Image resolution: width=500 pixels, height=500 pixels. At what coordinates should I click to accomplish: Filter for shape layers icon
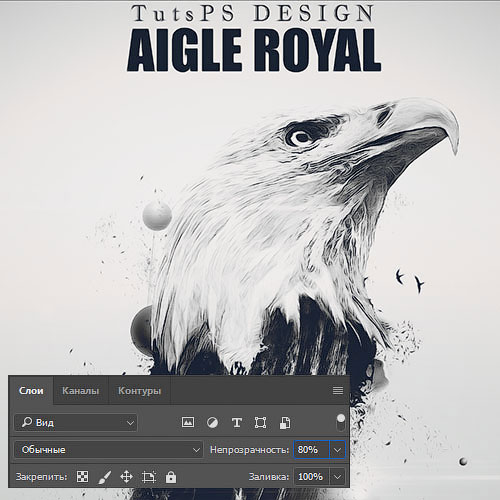coord(260,423)
